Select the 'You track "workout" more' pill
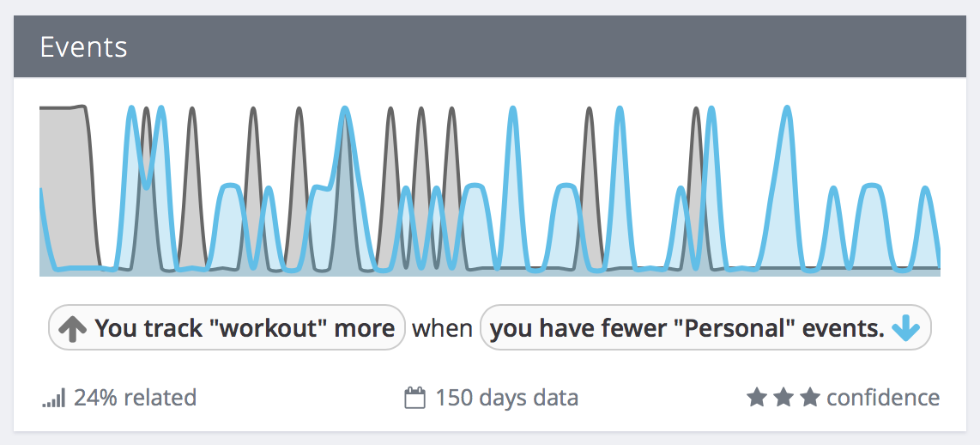This screenshot has height=445, width=980. coord(227,327)
